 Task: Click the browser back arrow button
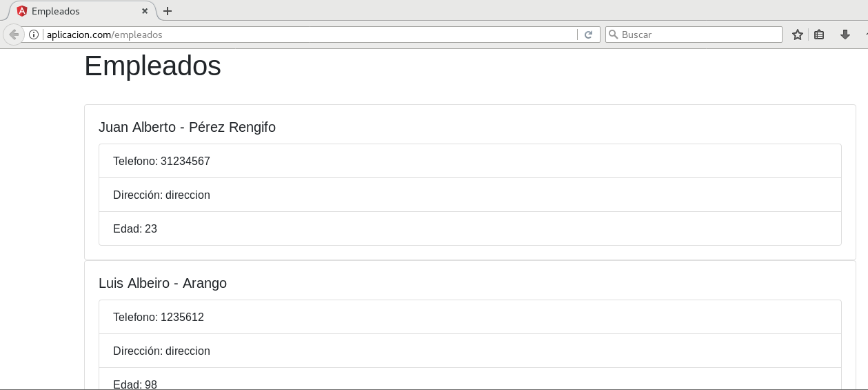(13, 35)
